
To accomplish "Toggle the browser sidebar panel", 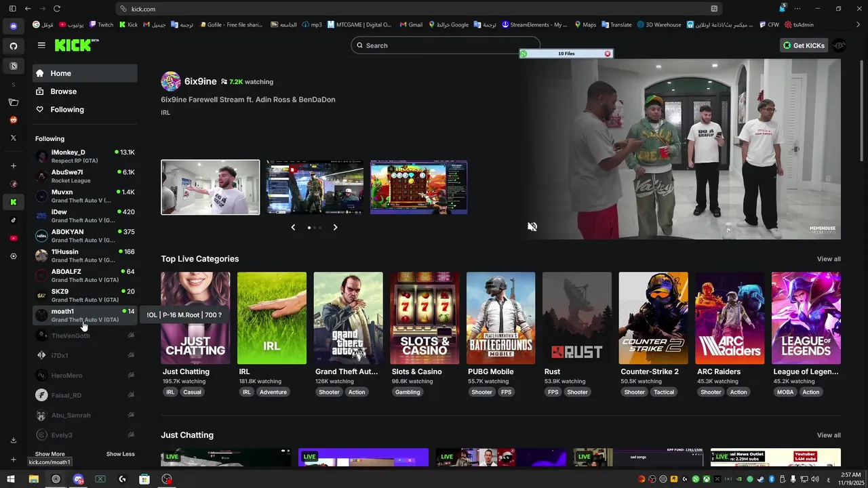I will pos(12,9).
